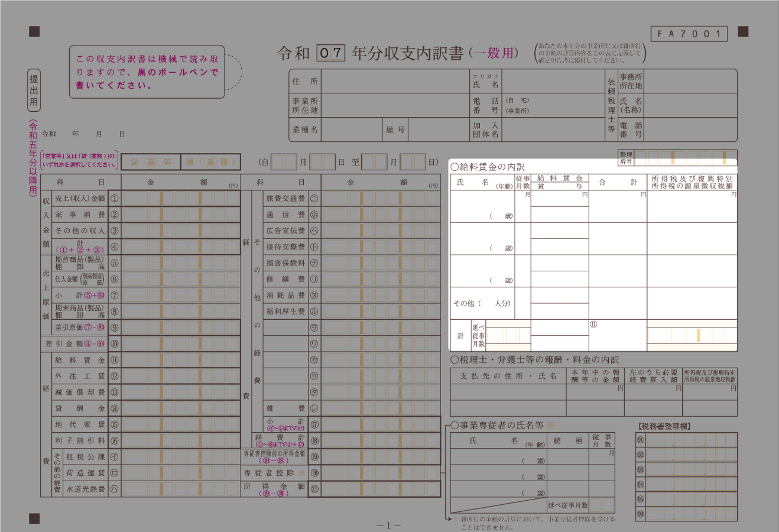The height and width of the screenshot is (532, 779).
Task: Click the 旅費交通費 amount field
Action: (x=381, y=199)
